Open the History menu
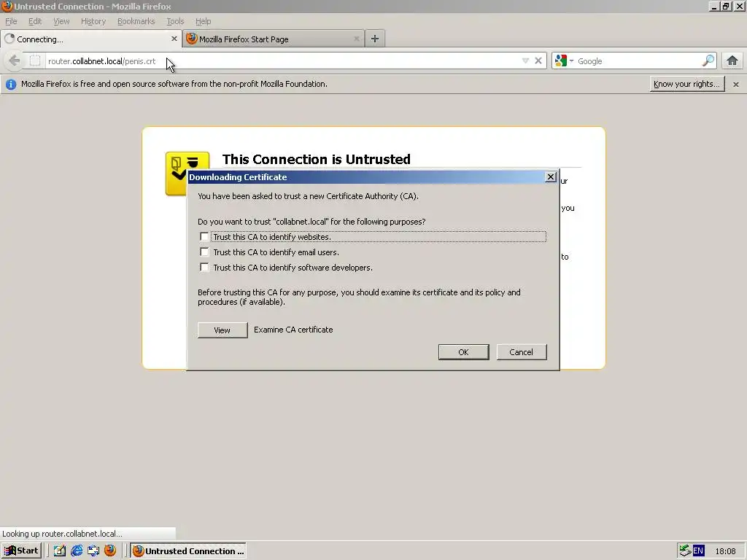This screenshot has width=747, height=560. click(93, 21)
